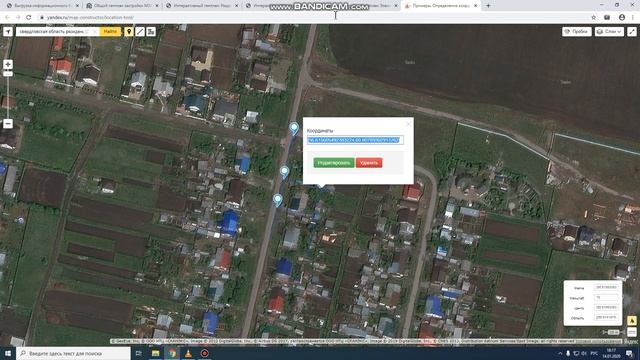Open the Chrome three-dot menu

(633, 17)
